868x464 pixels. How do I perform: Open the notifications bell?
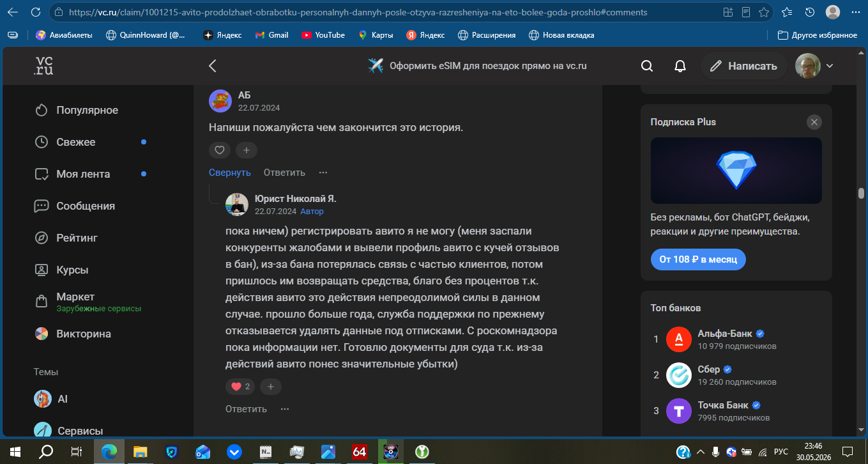click(680, 66)
